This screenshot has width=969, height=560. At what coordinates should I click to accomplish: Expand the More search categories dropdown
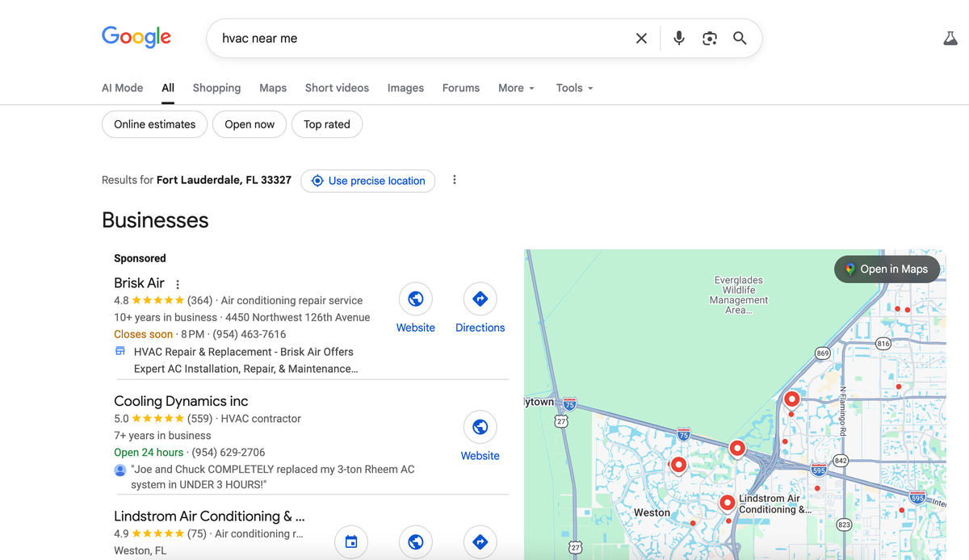click(515, 88)
